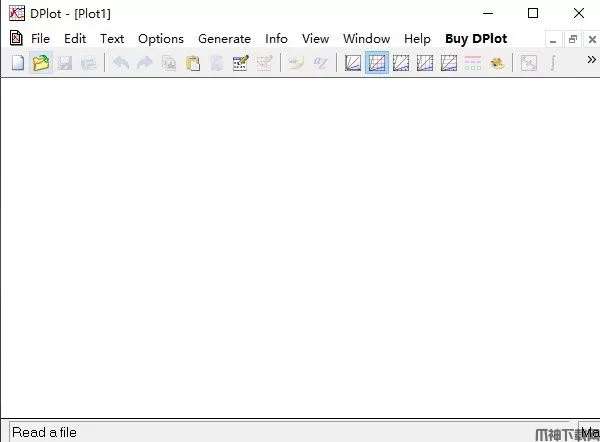Click the New file icon in toolbar
This screenshot has width=600, height=442.
17,63
